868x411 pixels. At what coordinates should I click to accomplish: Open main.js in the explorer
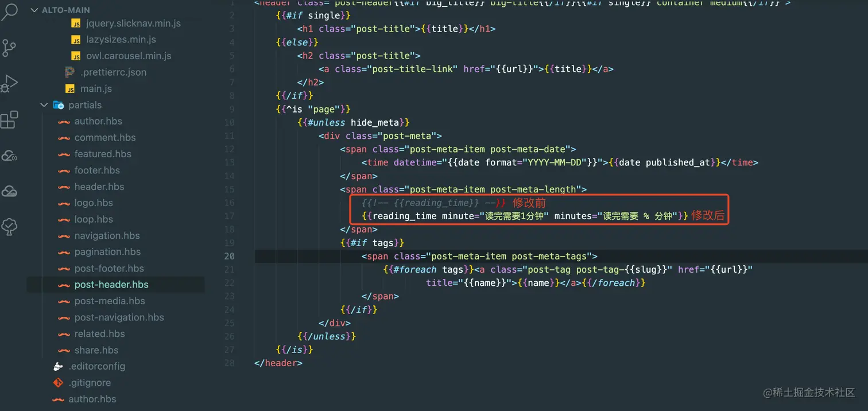tap(96, 88)
